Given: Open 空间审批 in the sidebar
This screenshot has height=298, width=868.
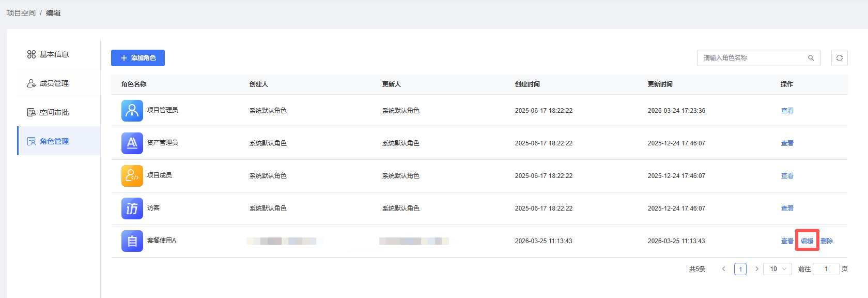Looking at the screenshot, I should coord(54,112).
